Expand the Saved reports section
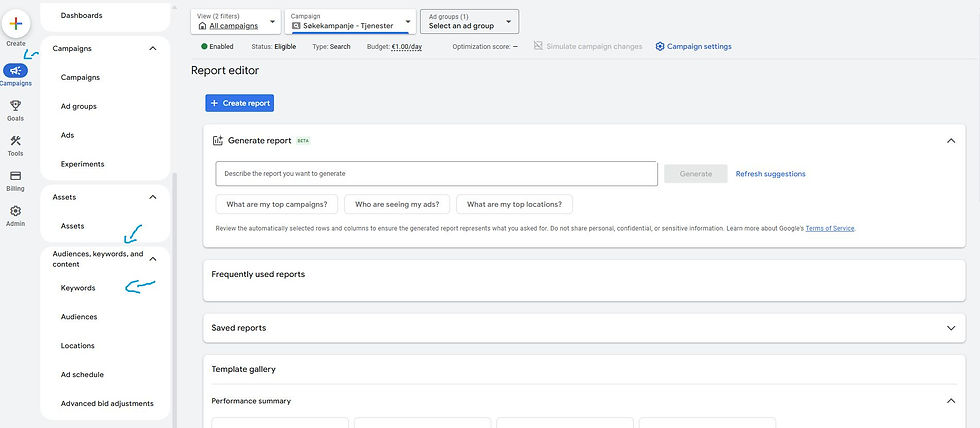 click(x=951, y=327)
